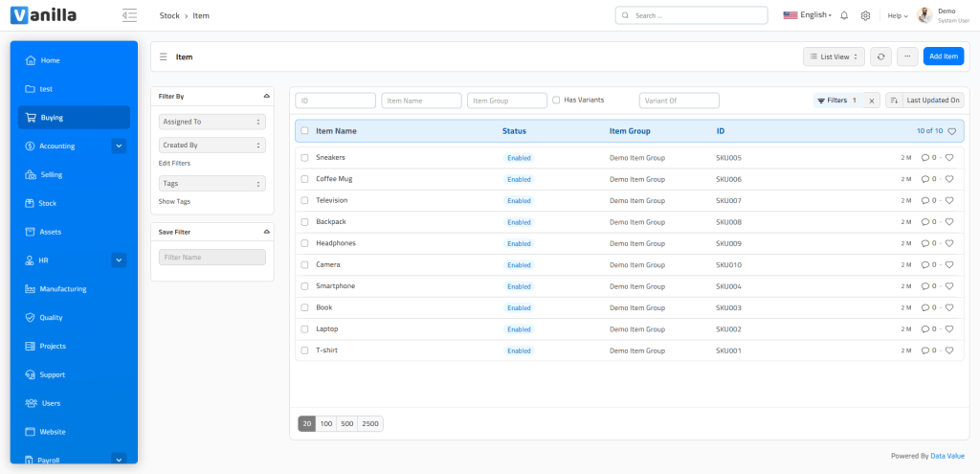Click the Demo user avatar
This screenshot has width=980, height=474.
pyautogui.click(x=925, y=15)
